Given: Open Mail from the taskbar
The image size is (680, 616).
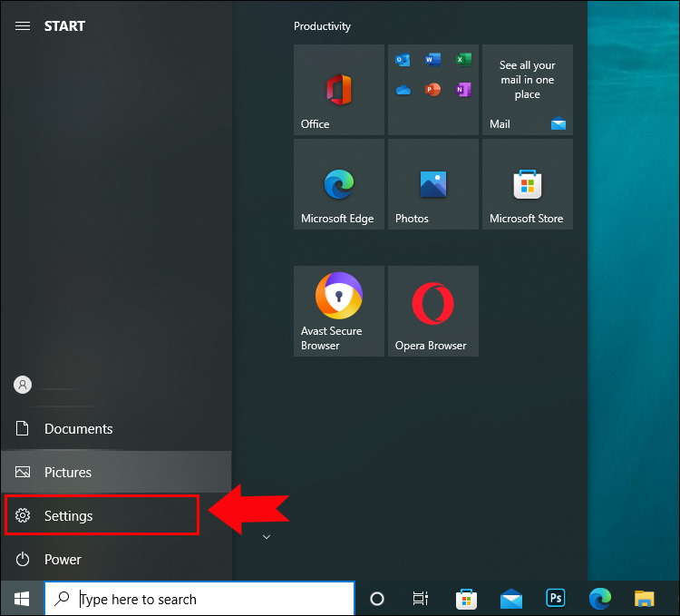Looking at the screenshot, I should click(510, 599).
